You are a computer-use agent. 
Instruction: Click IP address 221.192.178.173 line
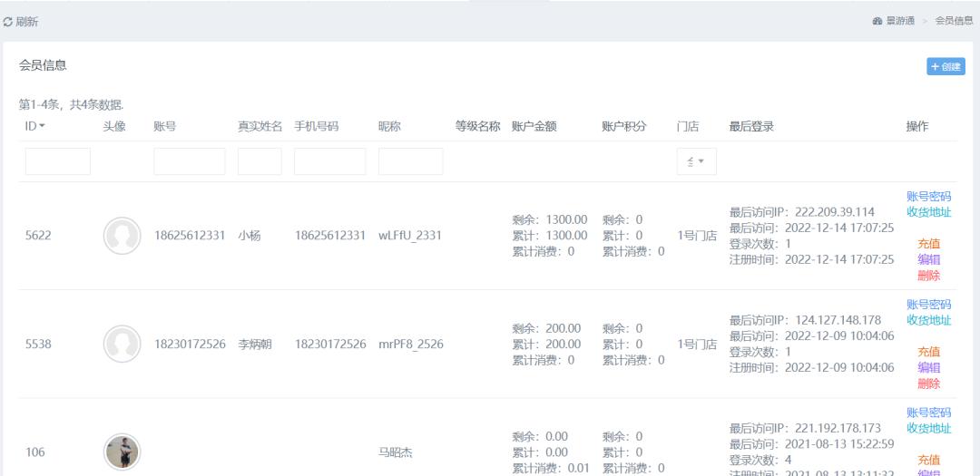pyautogui.click(x=805, y=428)
